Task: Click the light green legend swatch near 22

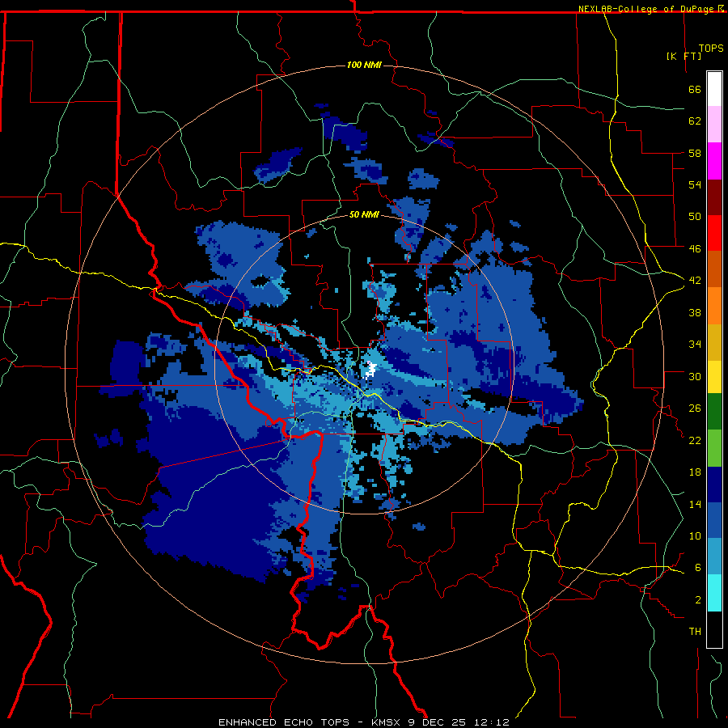Action: point(714,447)
